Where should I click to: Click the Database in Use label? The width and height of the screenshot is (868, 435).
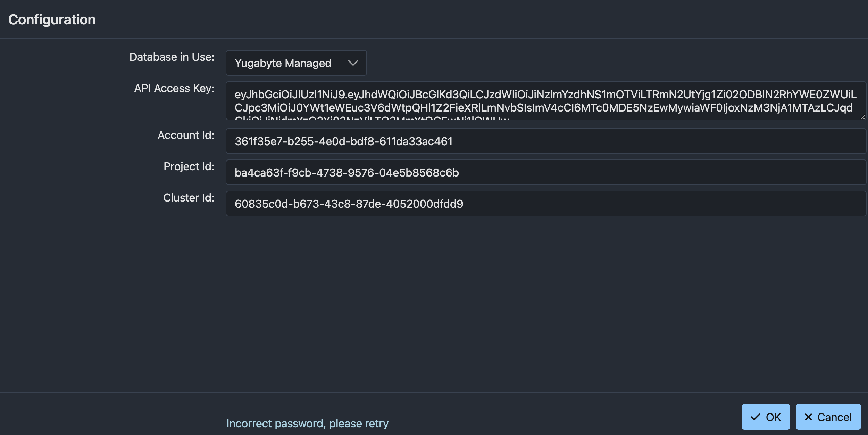(172, 57)
